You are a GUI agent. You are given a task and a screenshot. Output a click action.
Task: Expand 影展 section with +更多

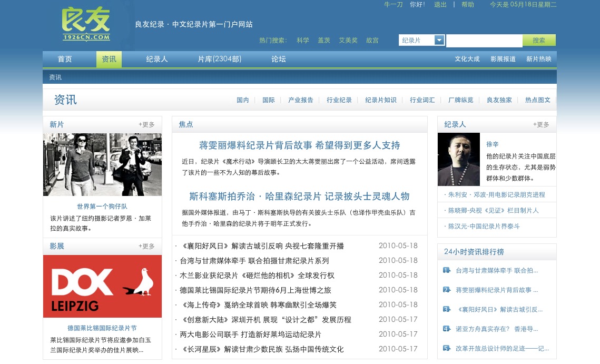[x=146, y=247]
